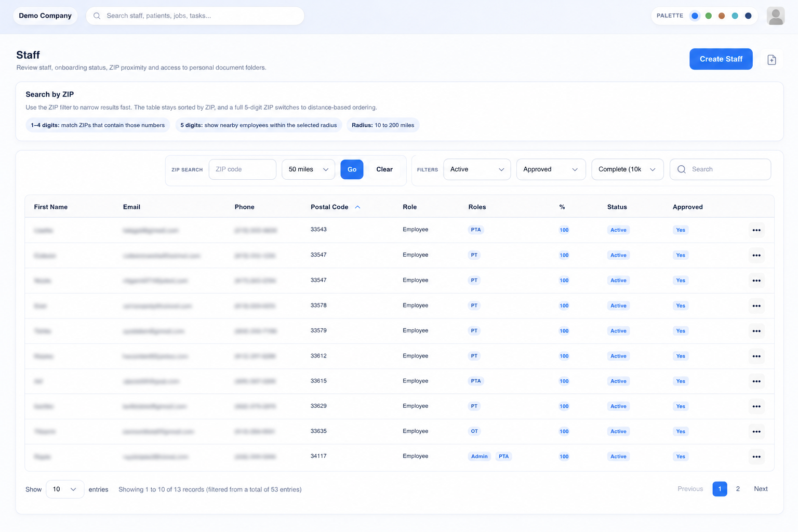The width and height of the screenshot is (798, 532).
Task: Go to page 2 of results
Action: click(738, 489)
